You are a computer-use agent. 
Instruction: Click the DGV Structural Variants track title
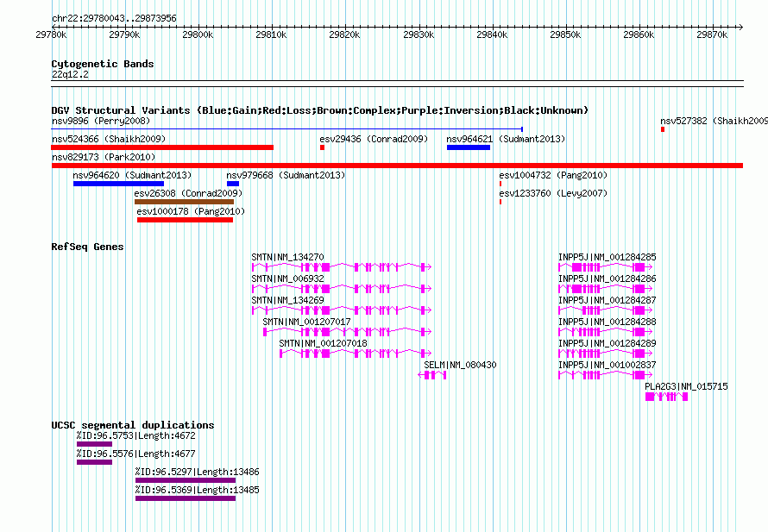320,110
